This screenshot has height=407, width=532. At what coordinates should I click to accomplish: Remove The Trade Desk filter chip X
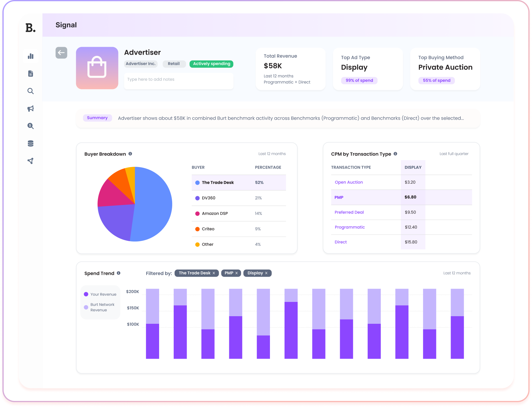[x=214, y=273]
